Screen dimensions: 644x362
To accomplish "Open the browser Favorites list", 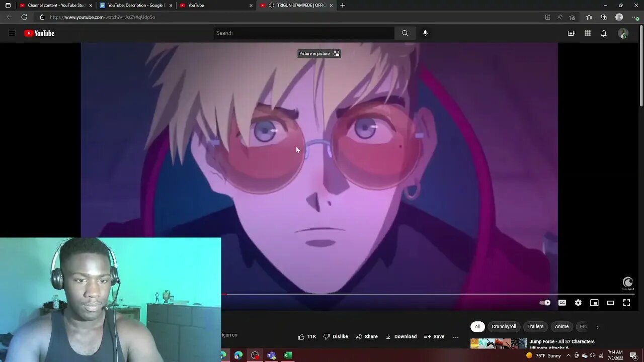I will pyautogui.click(x=589, y=17).
